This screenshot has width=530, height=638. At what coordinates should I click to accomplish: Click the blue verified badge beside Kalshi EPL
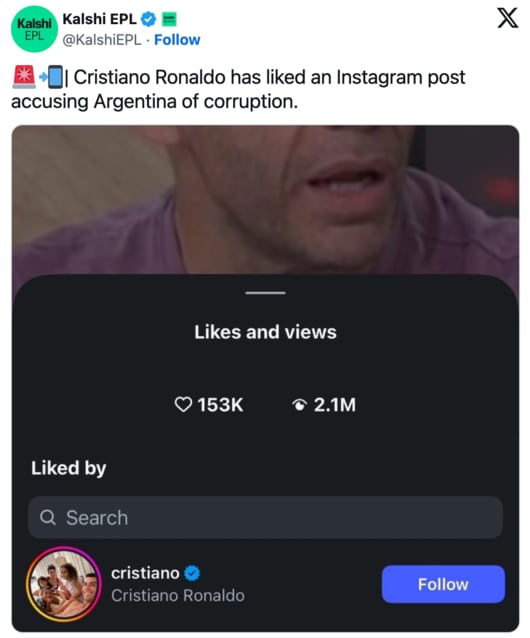point(148,19)
